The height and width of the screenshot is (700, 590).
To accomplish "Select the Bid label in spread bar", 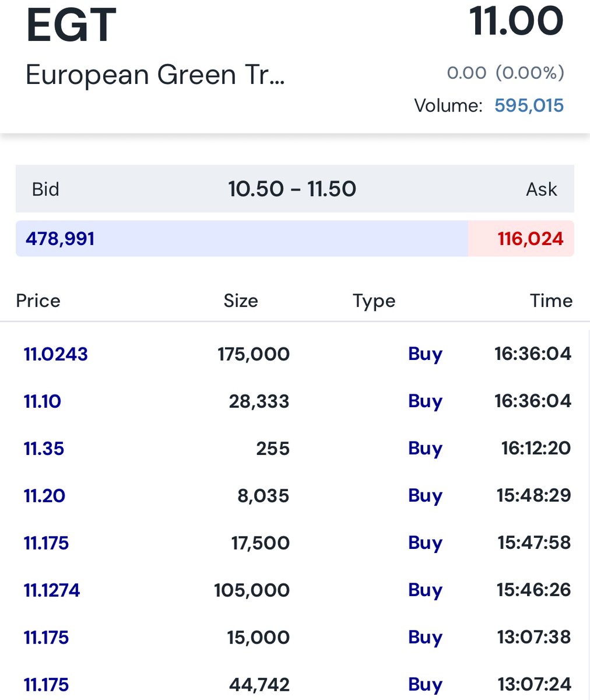I will 45,189.
